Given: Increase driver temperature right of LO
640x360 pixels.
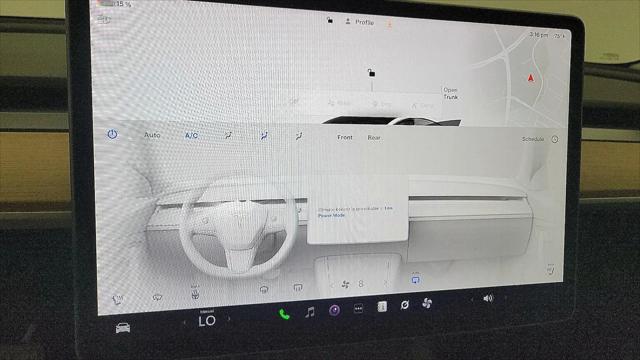Looking at the screenshot, I should [x=229, y=319].
